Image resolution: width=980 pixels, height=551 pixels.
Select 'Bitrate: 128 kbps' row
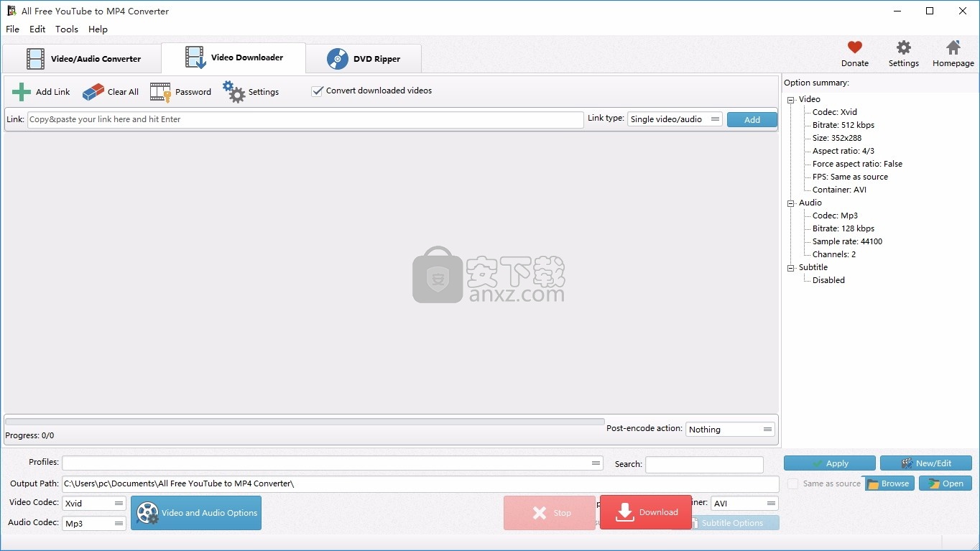pyautogui.click(x=843, y=228)
